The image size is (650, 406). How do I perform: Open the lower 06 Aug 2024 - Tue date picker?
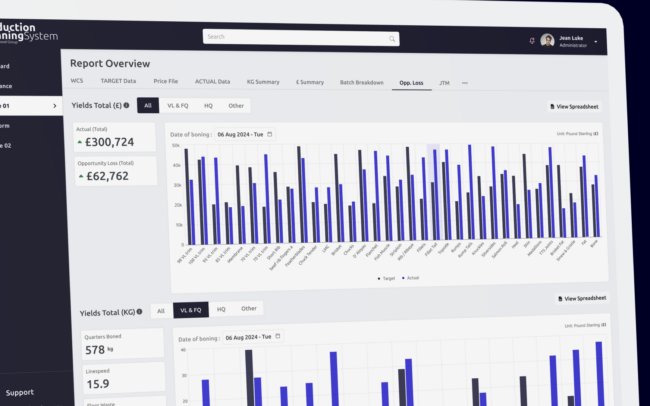tap(253, 336)
